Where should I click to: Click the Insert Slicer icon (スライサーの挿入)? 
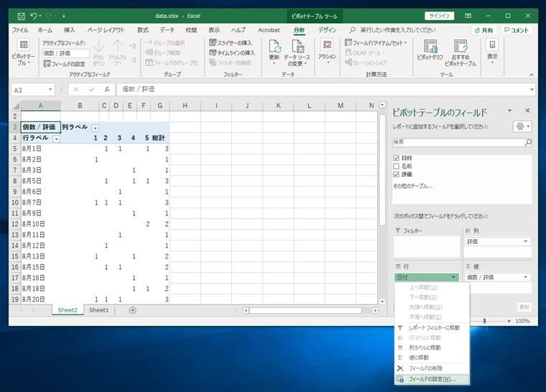click(231, 42)
